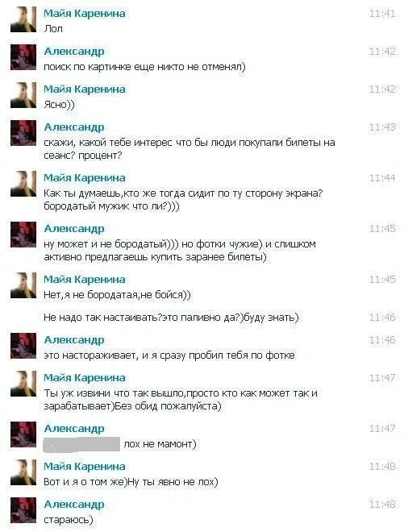Viewport: 404px width, 532px height.
Task: Click Майя Каренина name above 'Ясно))' message
Action: [84, 89]
